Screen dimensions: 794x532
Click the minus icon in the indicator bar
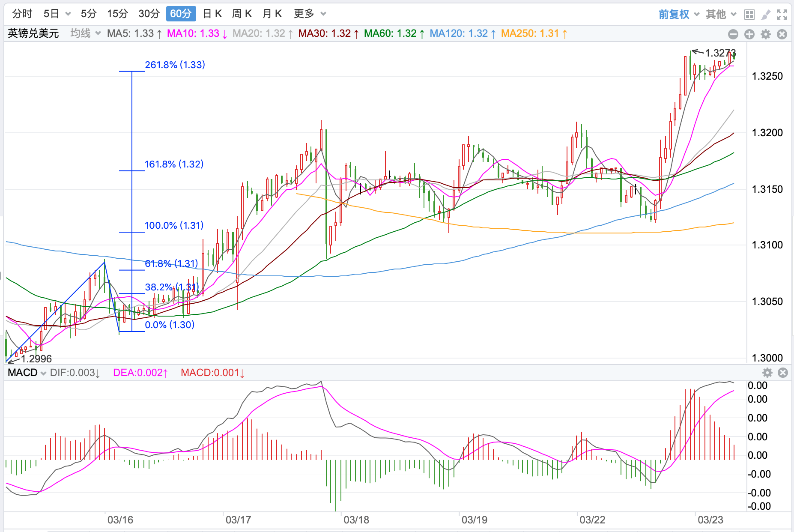pyautogui.click(x=733, y=34)
